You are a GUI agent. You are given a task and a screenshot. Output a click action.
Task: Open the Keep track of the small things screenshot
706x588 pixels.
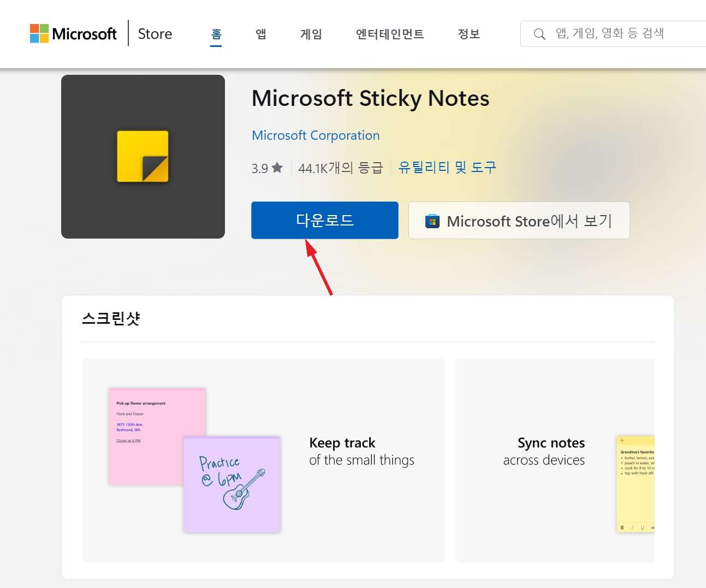tap(263, 460)
